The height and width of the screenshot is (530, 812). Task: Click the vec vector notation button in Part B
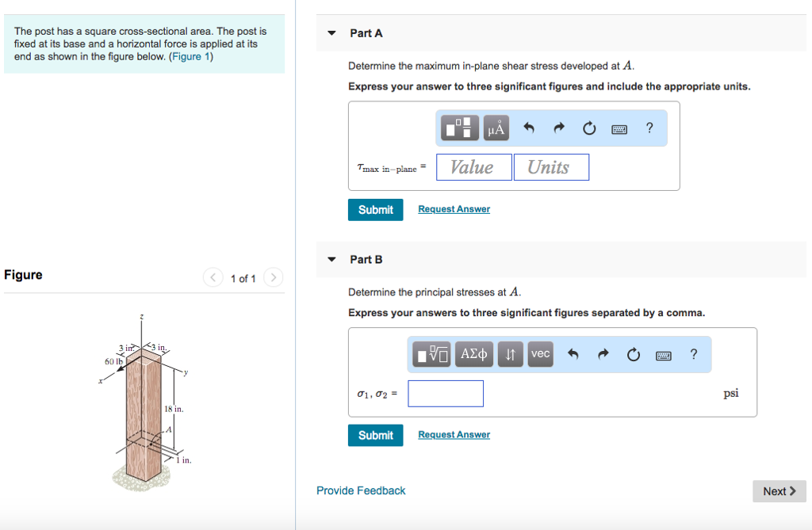point(540,354)
